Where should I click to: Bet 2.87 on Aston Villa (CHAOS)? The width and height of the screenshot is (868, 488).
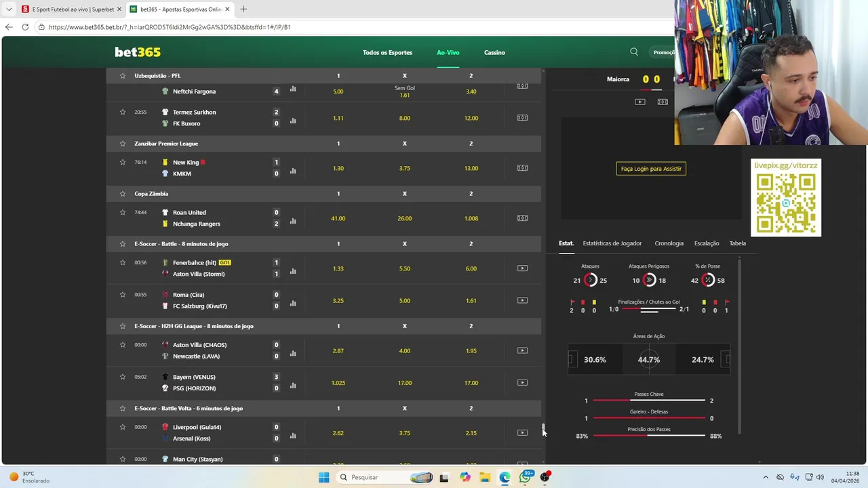point(338,350)
